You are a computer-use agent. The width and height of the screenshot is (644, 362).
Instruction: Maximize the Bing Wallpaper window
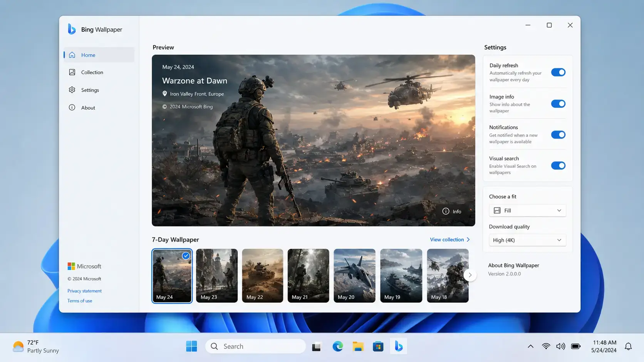549,25
